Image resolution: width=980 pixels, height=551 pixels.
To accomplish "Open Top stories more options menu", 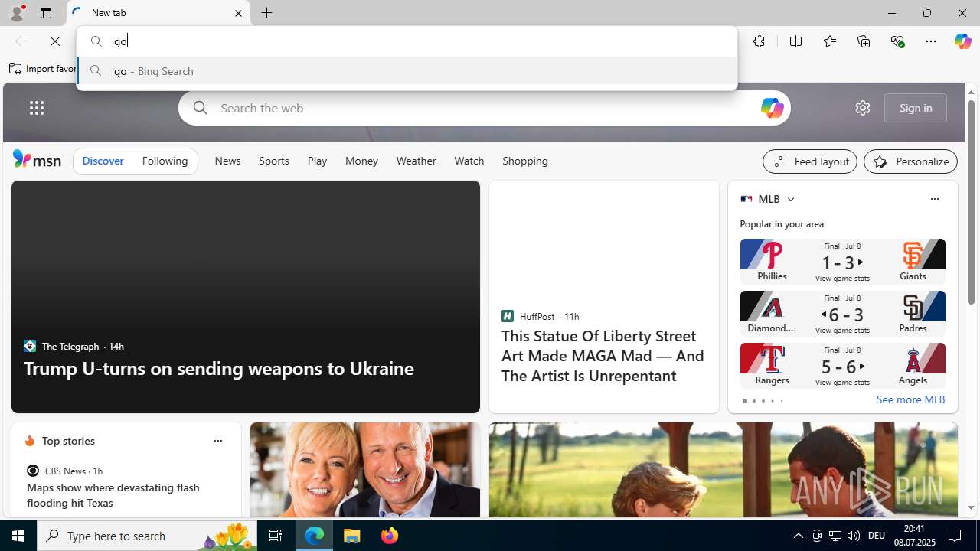I will click(217, 441).
